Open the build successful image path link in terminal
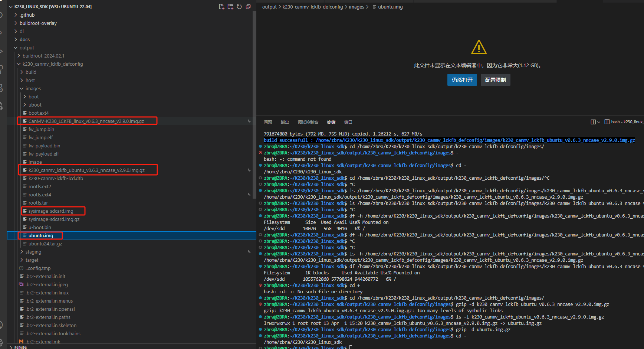The image size is (644, 349). coord(476,140)
